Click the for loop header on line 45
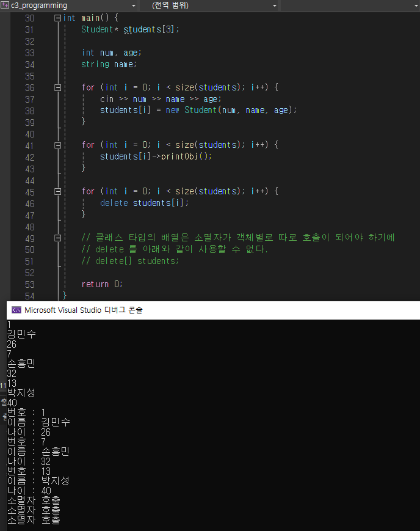This screenshot has height=531, width=420. click(x=180, y=191)
